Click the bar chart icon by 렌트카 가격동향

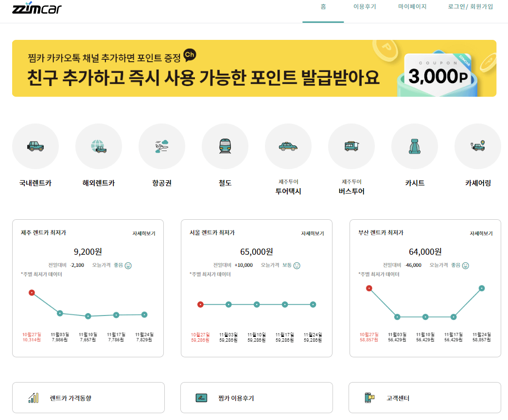pyautogui.click(x=34, y=398)
